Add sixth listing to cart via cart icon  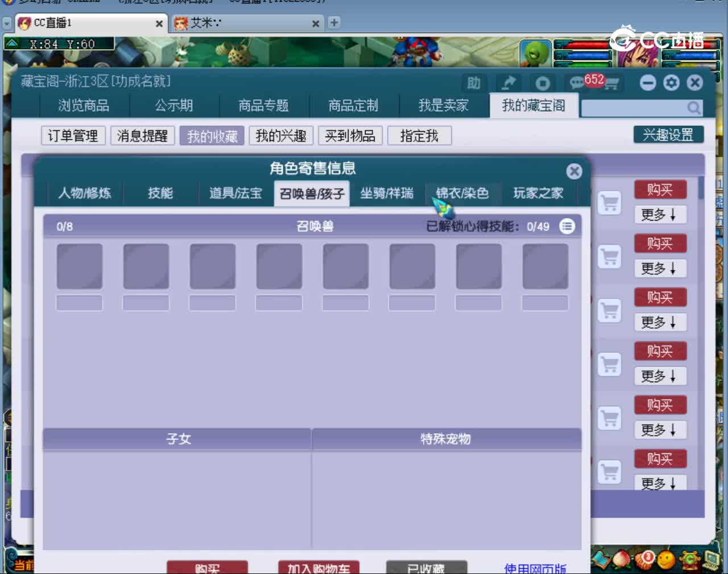pyautogui.click(x=610, y=472)
